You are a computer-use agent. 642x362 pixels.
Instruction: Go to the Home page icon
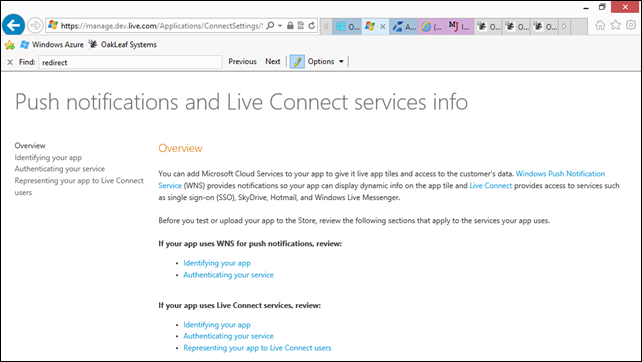pyautogui.click(x=600, y=25)
